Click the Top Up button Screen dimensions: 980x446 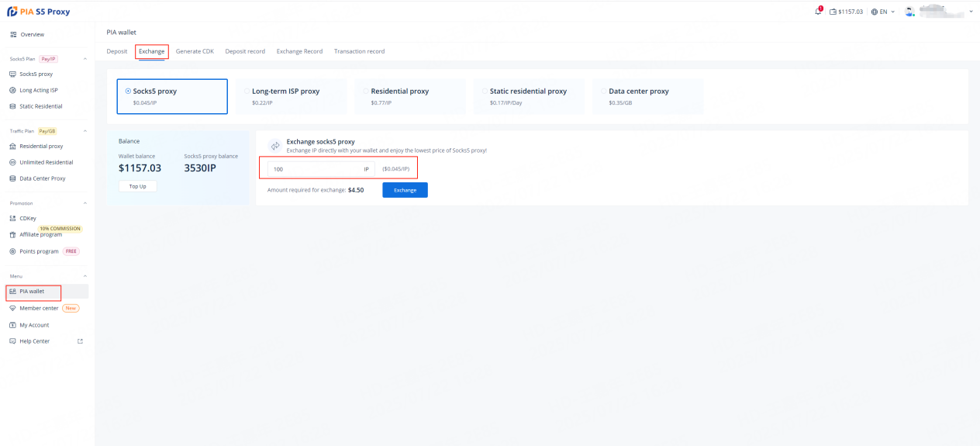pos(137,186)
